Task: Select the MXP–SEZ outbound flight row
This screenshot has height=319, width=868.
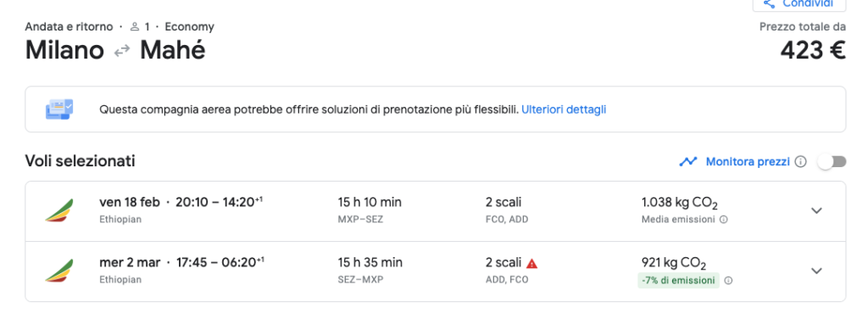Action: click(435, 211)
